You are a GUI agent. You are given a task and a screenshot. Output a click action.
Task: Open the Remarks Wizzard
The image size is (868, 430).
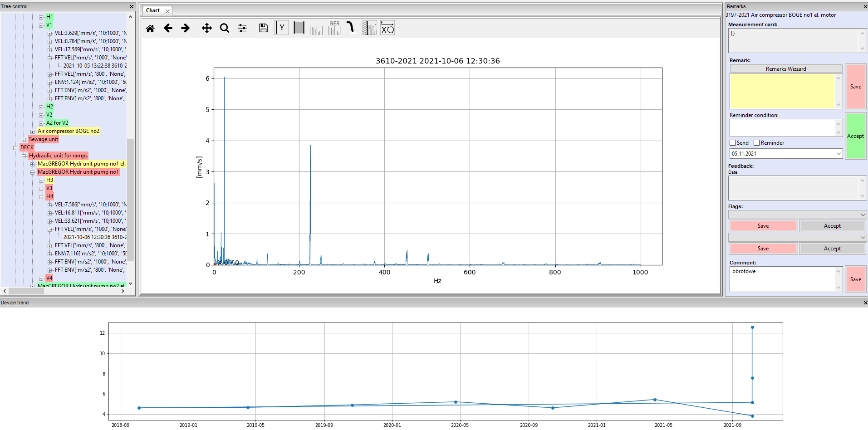click(785, 69)
